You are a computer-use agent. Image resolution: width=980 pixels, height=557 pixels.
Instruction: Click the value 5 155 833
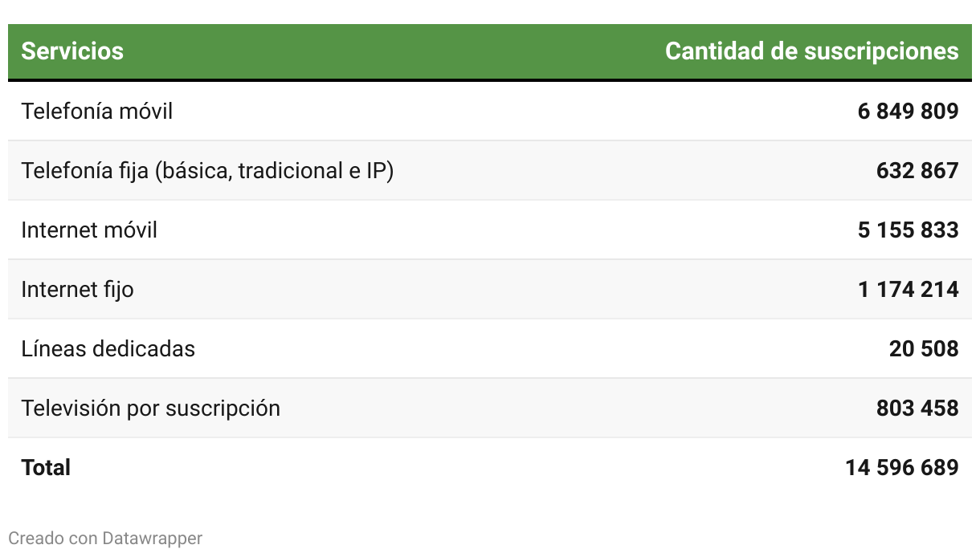point(908,230)
